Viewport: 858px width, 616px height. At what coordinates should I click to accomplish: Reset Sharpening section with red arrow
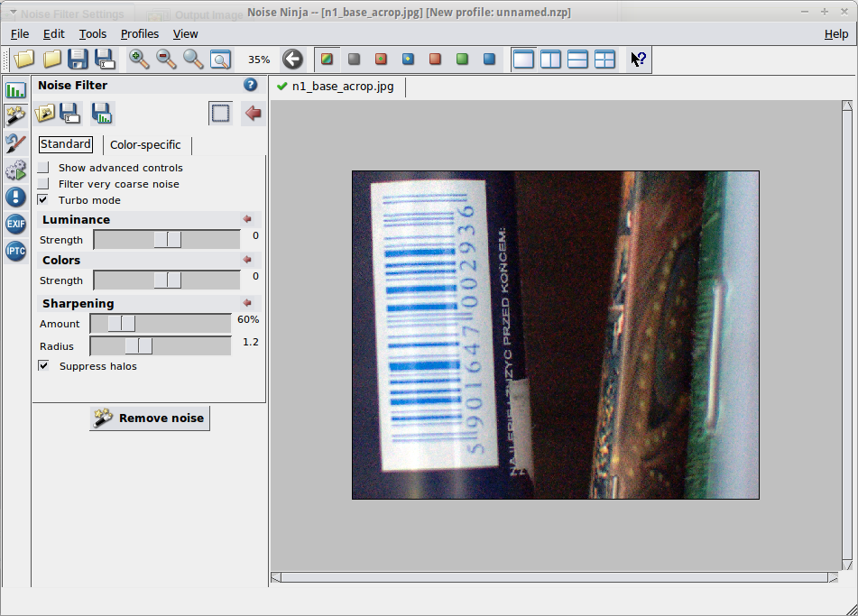(247, 302)
